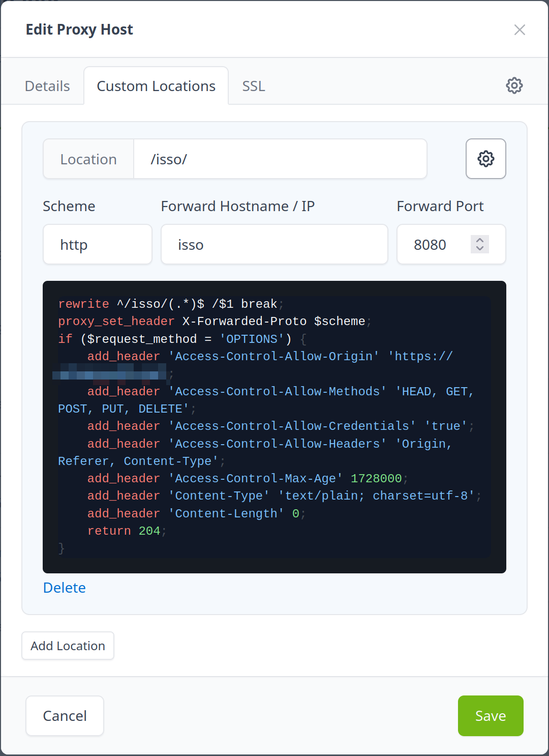Click the 'OPTIONS' string in the code
Image resolution: width=549 pixels, height=756 pixels.
pyautogui.click(x=252, y=339)
